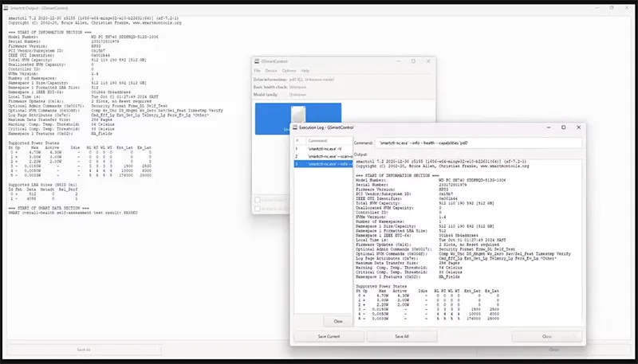Click Save Current in Execution Log
638x364 pixels.
click(x=329, y=337)
